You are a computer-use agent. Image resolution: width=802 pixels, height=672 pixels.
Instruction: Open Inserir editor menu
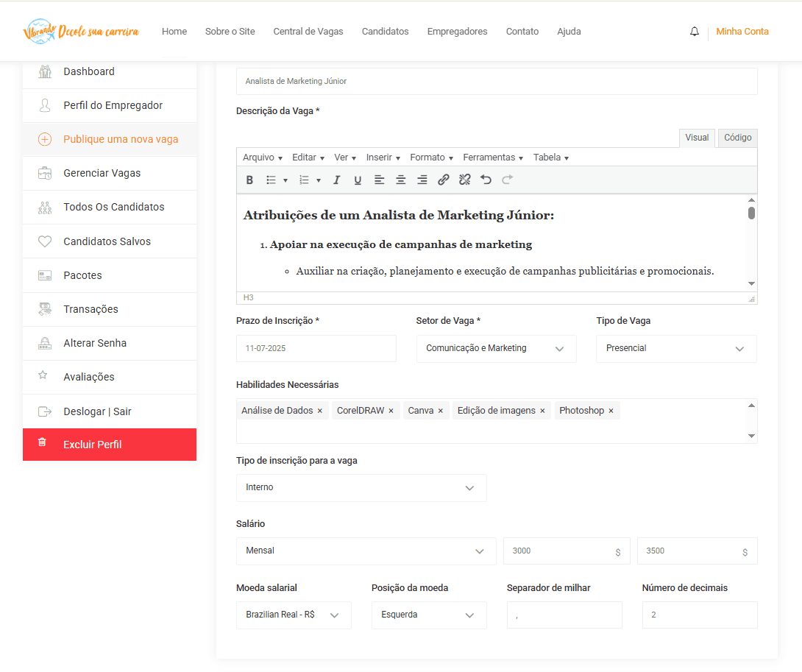(383, 158)
